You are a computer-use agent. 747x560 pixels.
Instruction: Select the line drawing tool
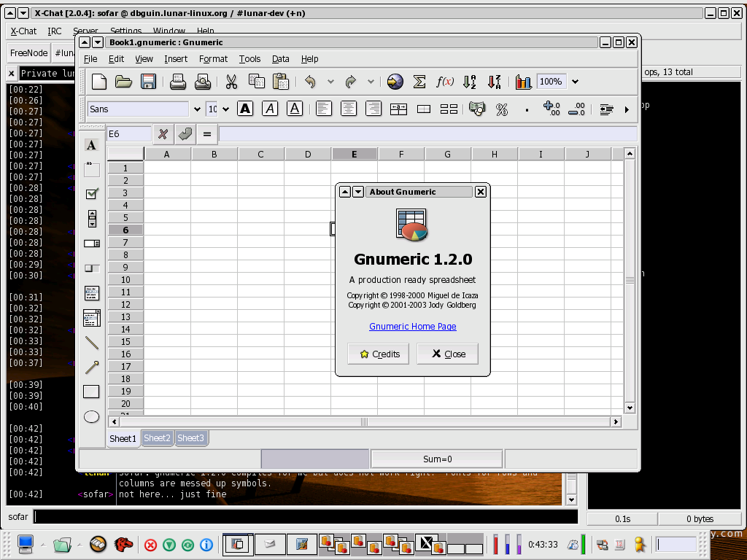(x=91, y=343)
